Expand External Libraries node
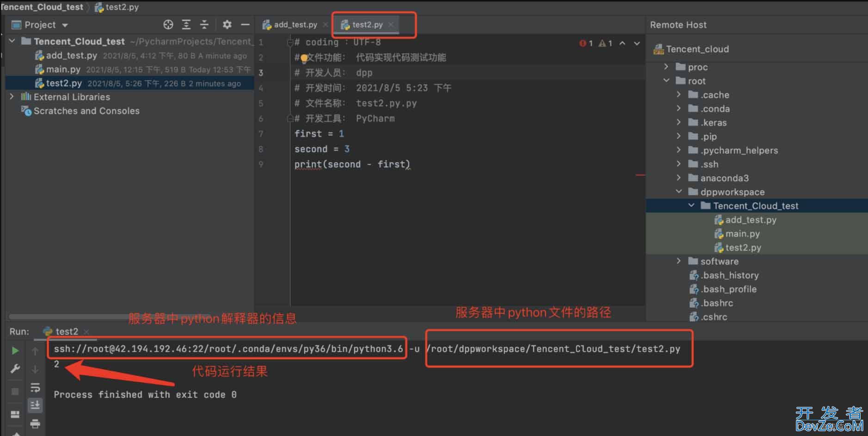Image resolution: width=868 pixels, height=436 pixels. tap(12, 97)
